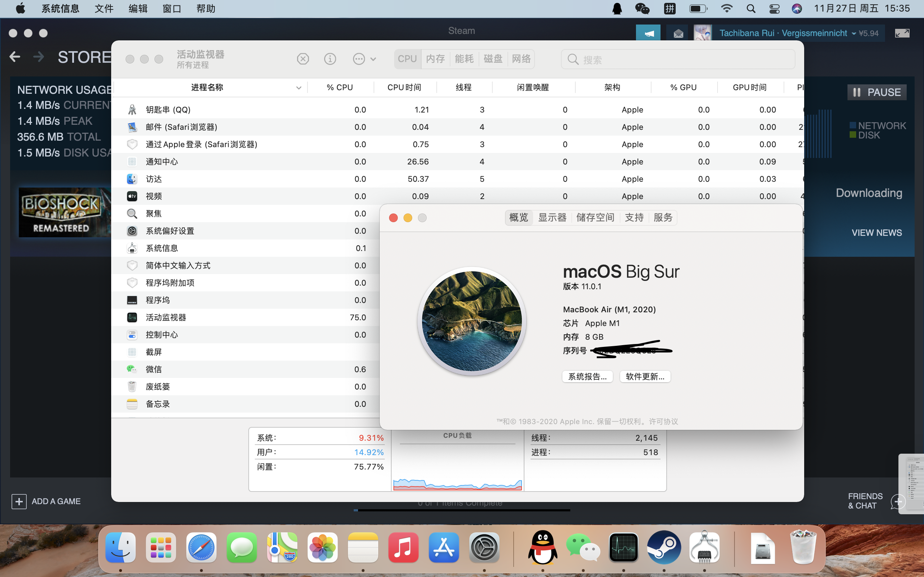Open Steam from the Dock
This screenshot has height=577, width=924.
[664, 548]
